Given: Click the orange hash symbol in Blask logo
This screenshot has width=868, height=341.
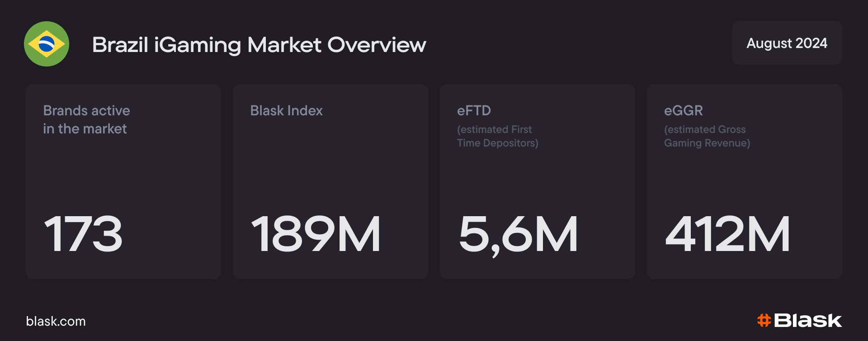Looking at the screenshot, I should 764,320.
